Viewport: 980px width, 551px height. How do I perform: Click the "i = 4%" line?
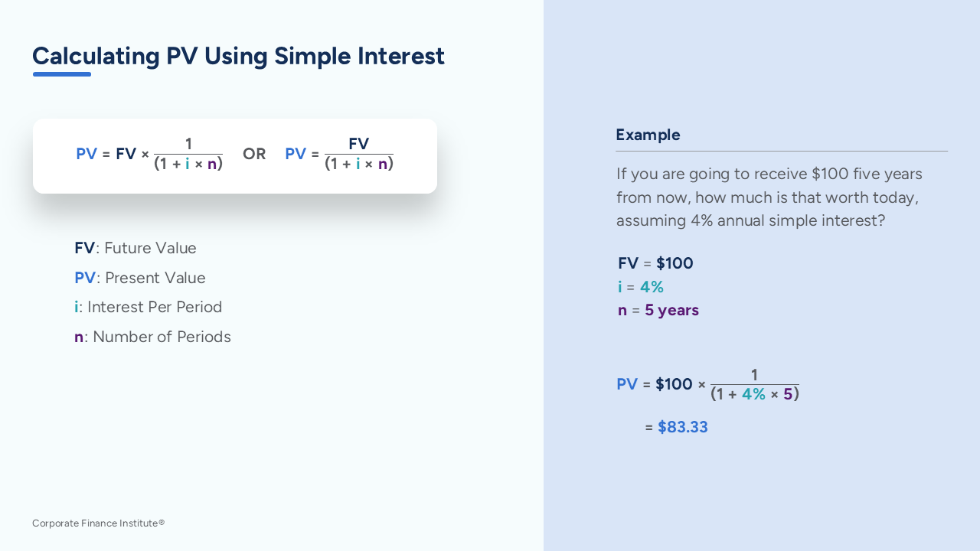(641, 287)
